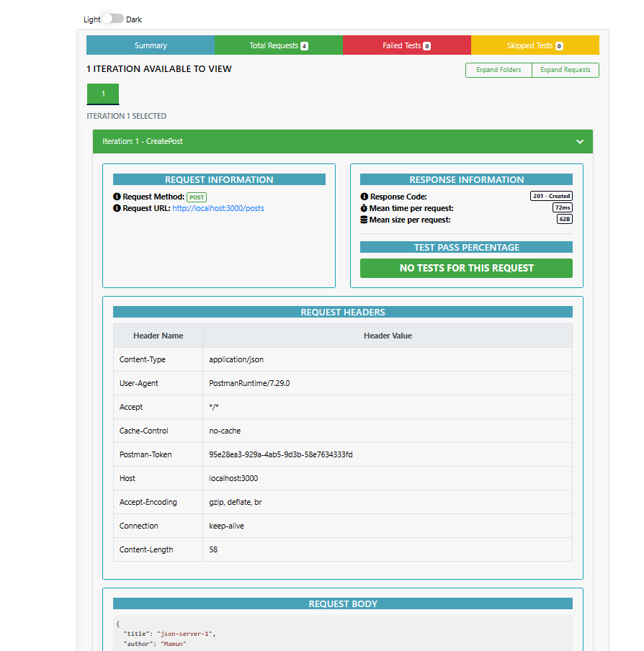Click the stack icon beside mean size per request

point(366,219)
